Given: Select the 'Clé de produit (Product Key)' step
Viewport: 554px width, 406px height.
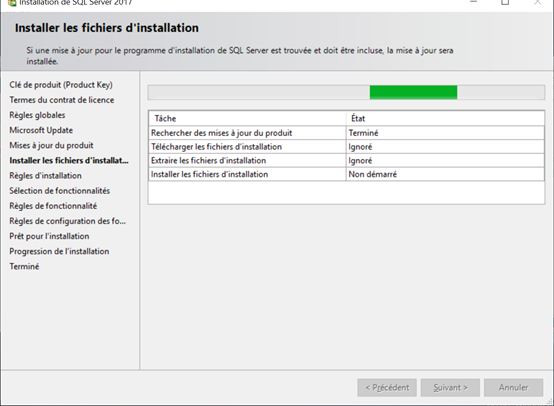Looking at the screenshot, I should pos(61,85).
